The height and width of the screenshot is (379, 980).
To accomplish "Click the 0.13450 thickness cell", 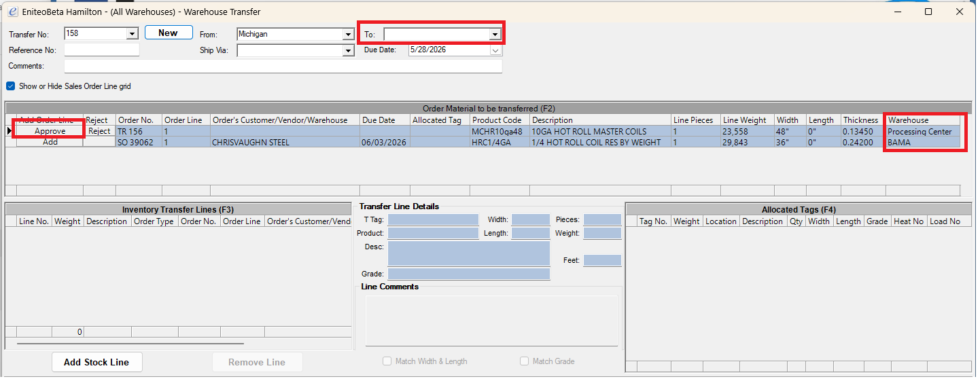I will (x=862, y=131).
